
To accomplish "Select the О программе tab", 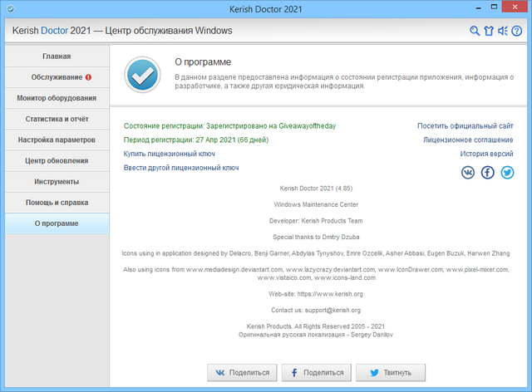I will coord(57,223).
